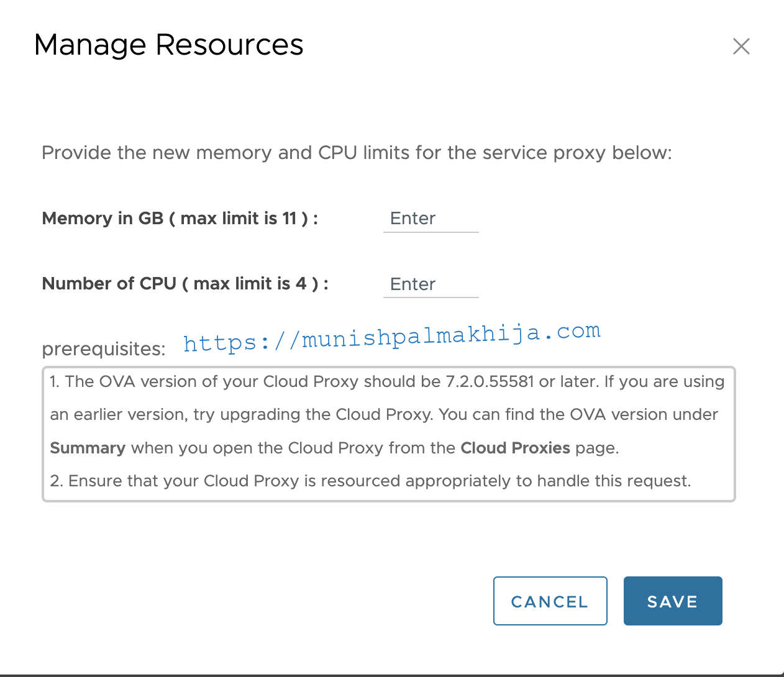This screenshot has height=677, width=784.
Task: Click the CANCEL button
Action: click(x=550, y=601)
